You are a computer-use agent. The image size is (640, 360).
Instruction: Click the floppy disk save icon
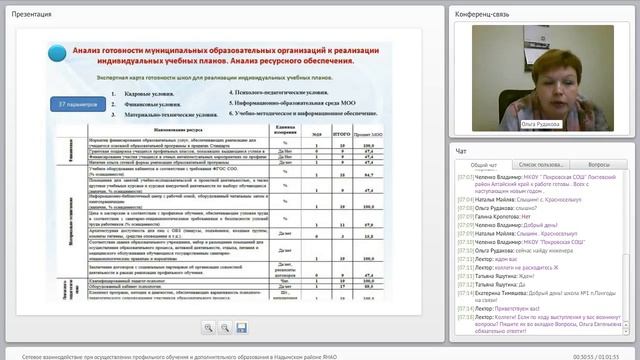pos(242,328)
